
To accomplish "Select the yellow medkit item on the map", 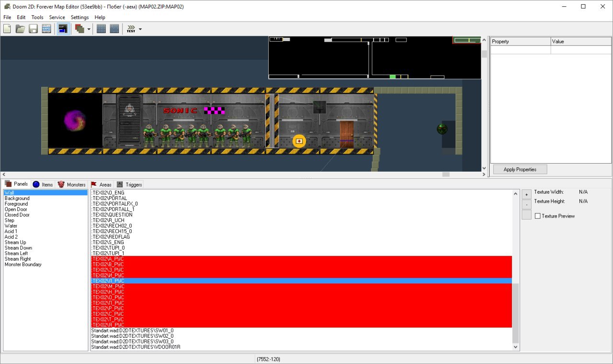I will (299, 141).
